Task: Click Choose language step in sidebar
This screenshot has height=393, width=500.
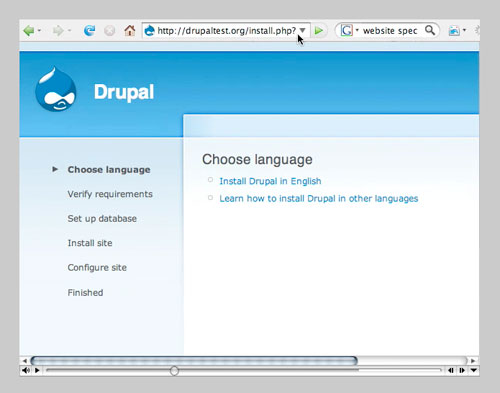Action: point(109,170)
